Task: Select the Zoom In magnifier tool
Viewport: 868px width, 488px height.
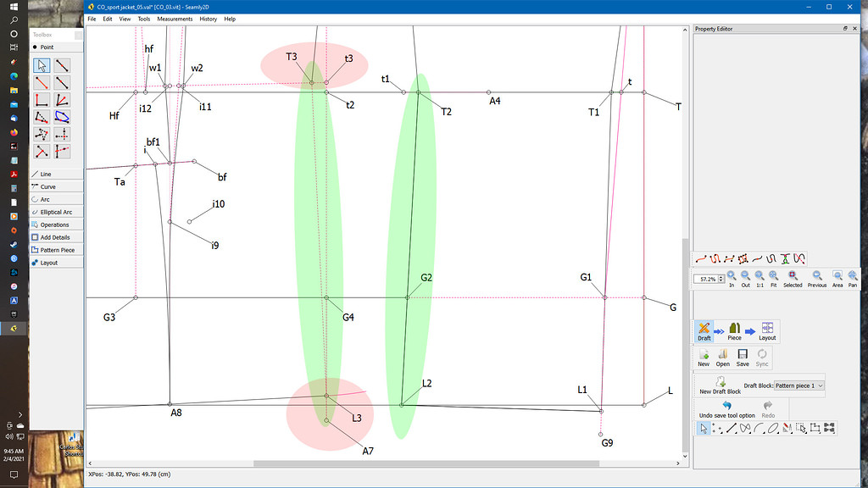Action: [x=732, y=275]
